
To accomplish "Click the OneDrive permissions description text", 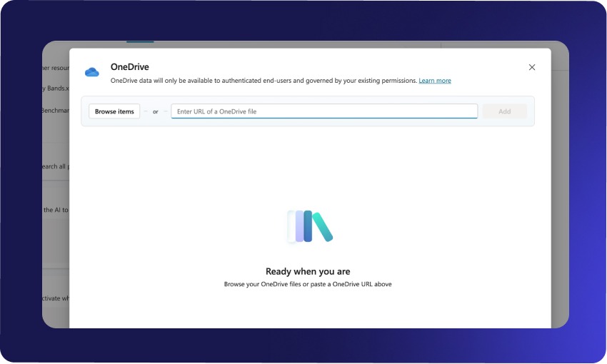I will [264, 81].
